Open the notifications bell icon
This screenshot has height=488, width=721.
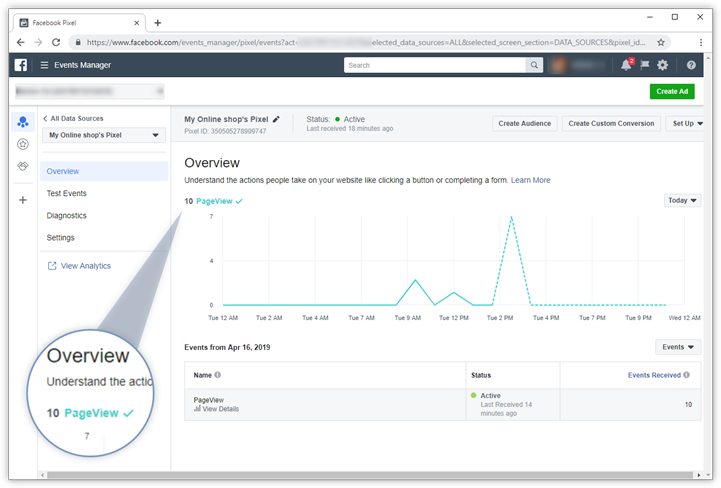(626, 65)
